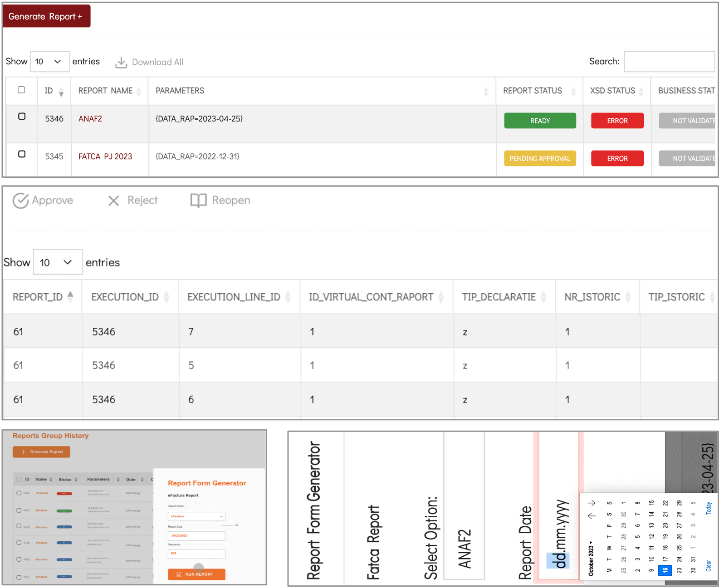Click the green READY status badge
The height and width of the screenshot is (588, 719).
[x=540, y=121]
